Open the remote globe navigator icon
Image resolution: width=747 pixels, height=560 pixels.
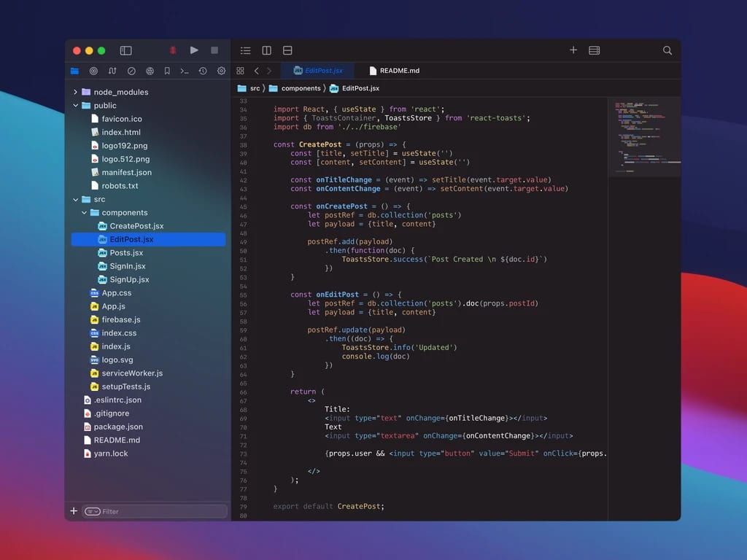click(150, 71)
